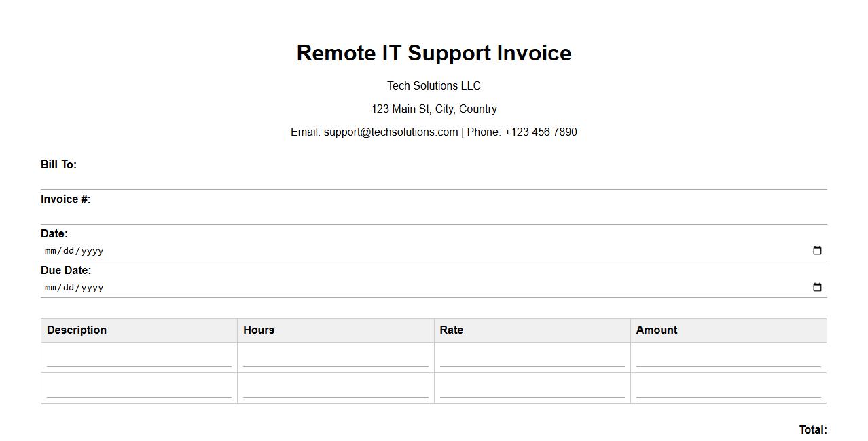Select second row Amount input
Viewport: 868px width, 441px height.
(x=728, y=389)
